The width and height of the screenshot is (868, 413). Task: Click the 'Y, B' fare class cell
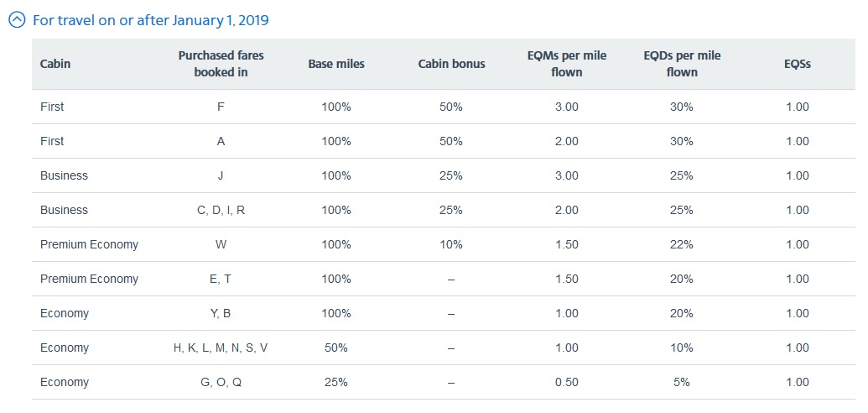click(x=221, y=313)
